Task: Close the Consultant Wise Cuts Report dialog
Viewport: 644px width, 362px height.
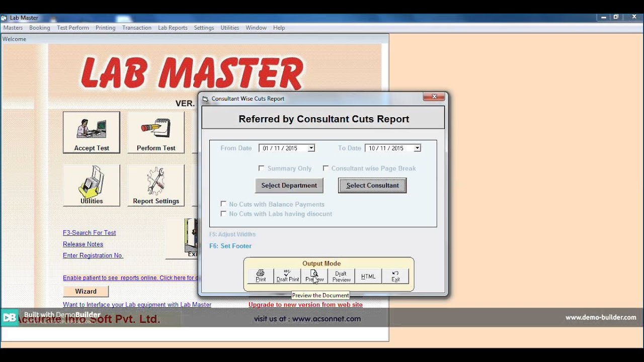Action: tap(434, 97)
